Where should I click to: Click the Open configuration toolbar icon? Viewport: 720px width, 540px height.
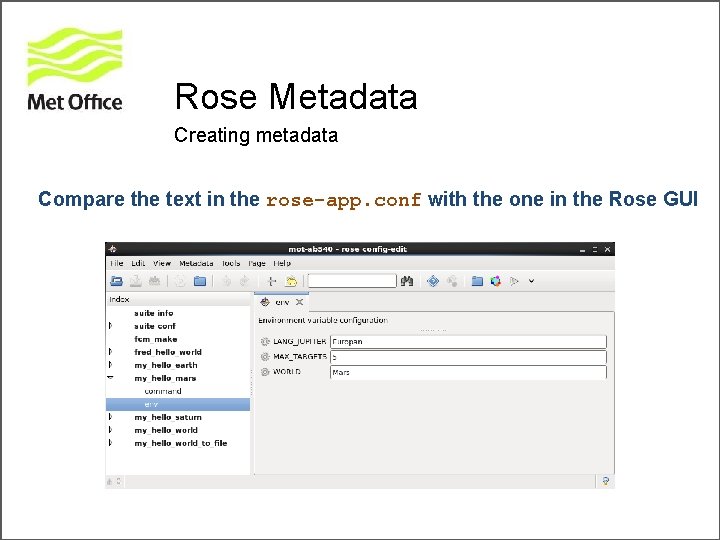[117, 281]
